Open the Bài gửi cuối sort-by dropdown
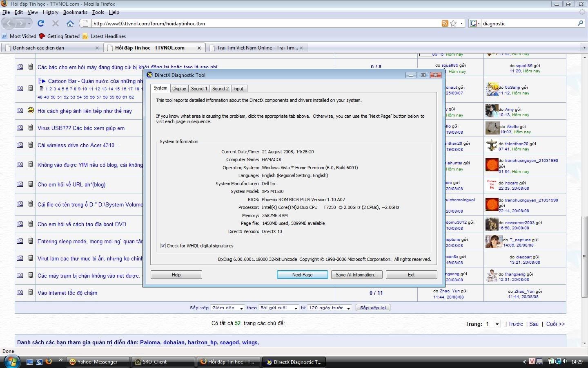 coord(279,308)
